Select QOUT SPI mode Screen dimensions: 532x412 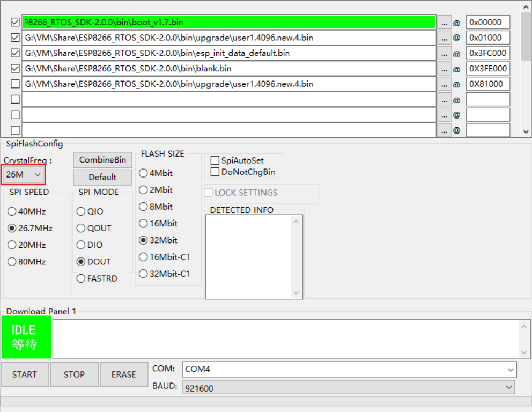[94, 228]
